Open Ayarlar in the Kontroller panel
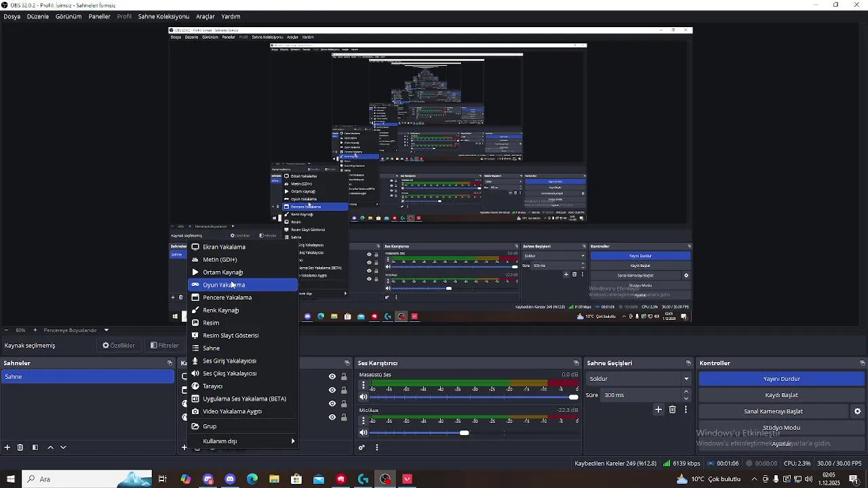This screenshot has width=868, height=488. click(782, 444)
